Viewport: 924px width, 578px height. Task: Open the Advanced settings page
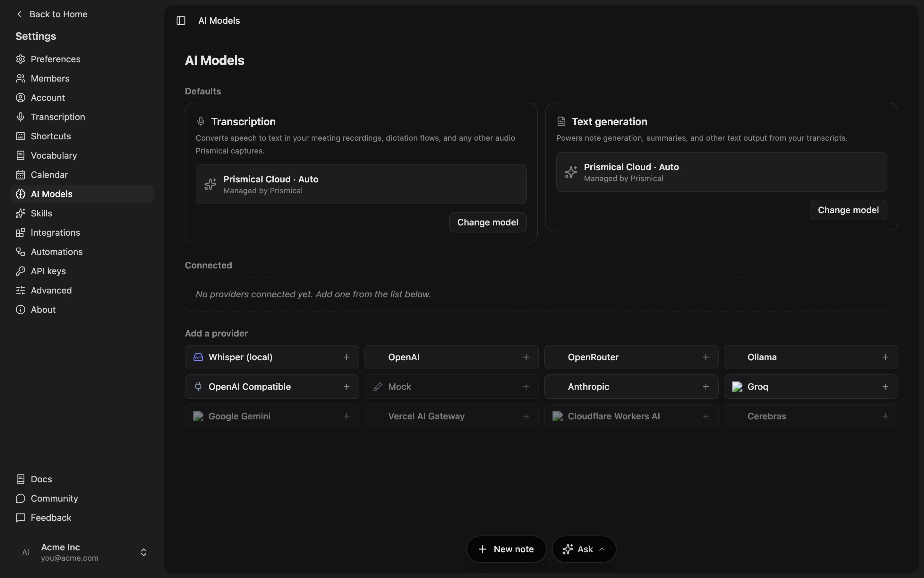82,290
